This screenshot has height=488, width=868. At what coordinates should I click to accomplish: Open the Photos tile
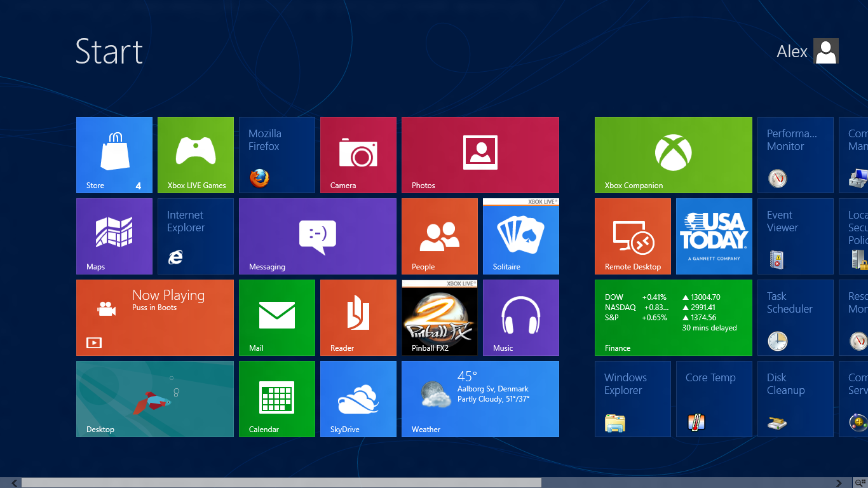[x=480, y=155]
